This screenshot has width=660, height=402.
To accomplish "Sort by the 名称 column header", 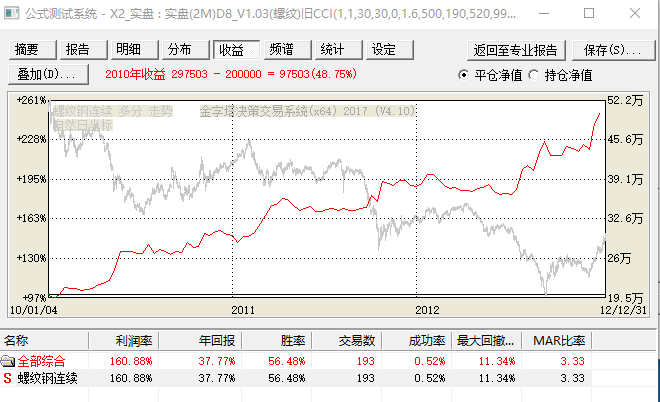I will tap(44, 341).
